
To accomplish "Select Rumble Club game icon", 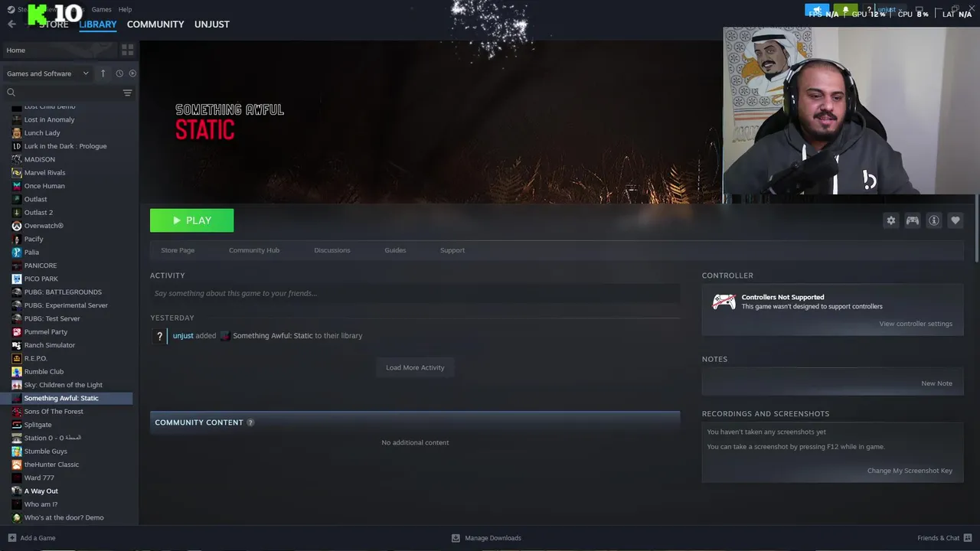I will [17, 372].
